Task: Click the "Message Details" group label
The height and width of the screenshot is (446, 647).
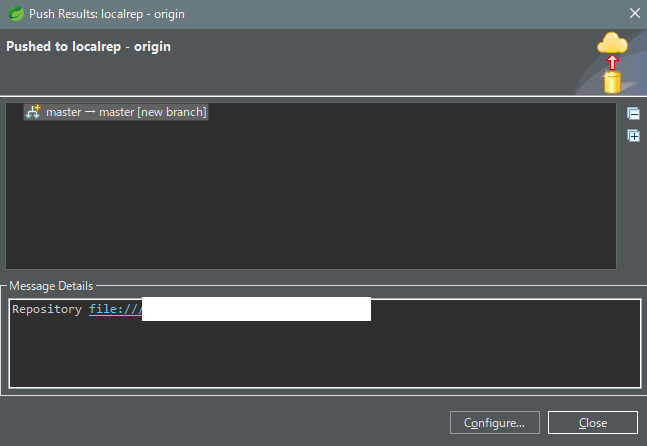Action: [51, 286]
